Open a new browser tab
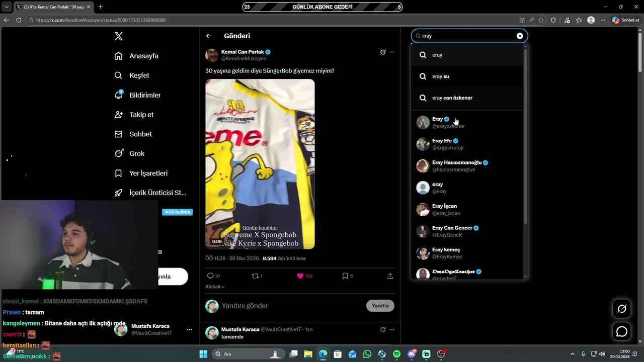644x362 pixels. pos(101,7)
